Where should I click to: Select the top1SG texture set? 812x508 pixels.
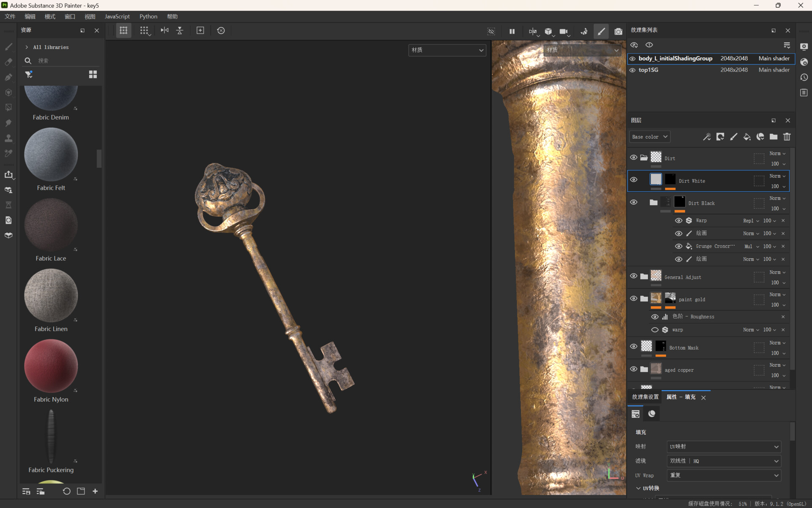point(648,69)
